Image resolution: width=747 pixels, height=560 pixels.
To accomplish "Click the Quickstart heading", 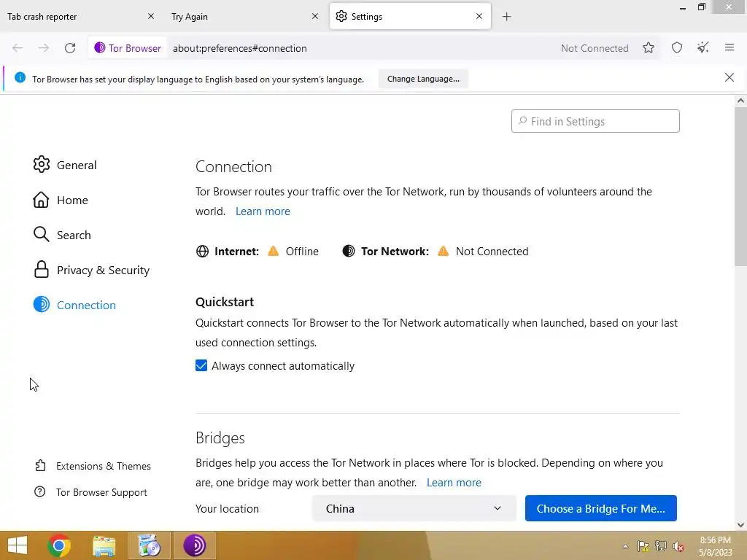I will pyautogui.click(x=225, y=302).
